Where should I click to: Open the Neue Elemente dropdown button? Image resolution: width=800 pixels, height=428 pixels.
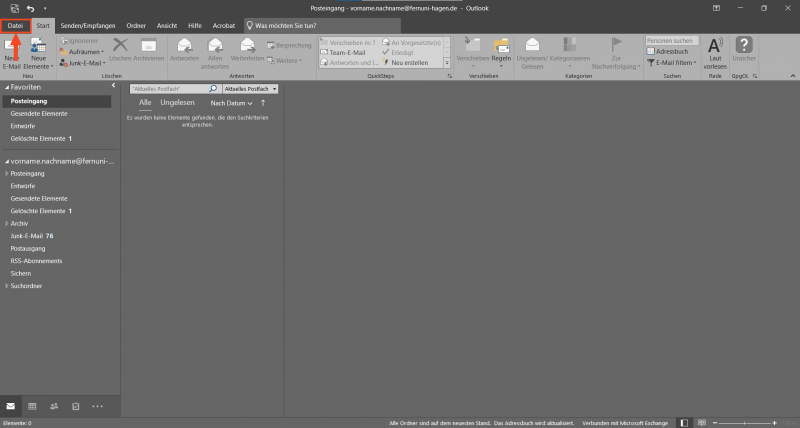(x=38, y=54)
